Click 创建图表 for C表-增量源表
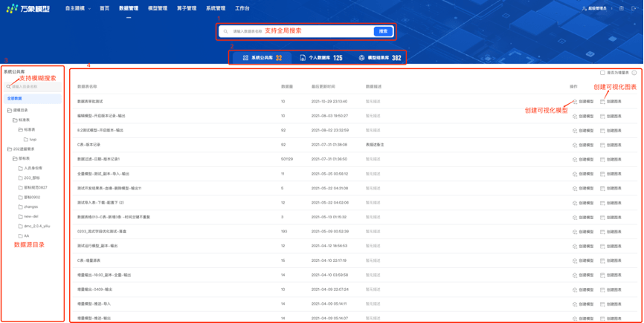The width and height of the screenshot is (644, 323). 611,261
